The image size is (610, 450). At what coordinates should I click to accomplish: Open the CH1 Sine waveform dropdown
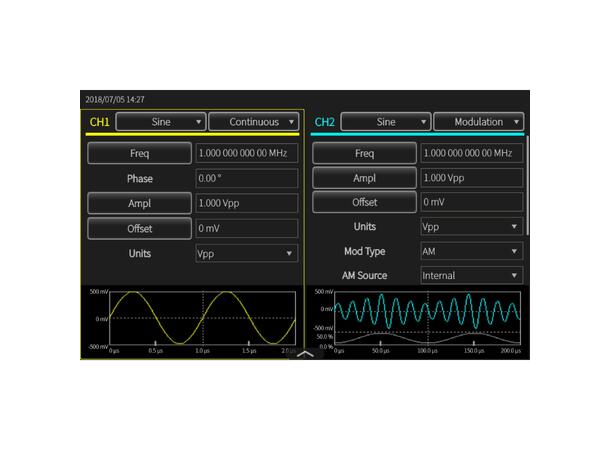click(x=161, y=122)
